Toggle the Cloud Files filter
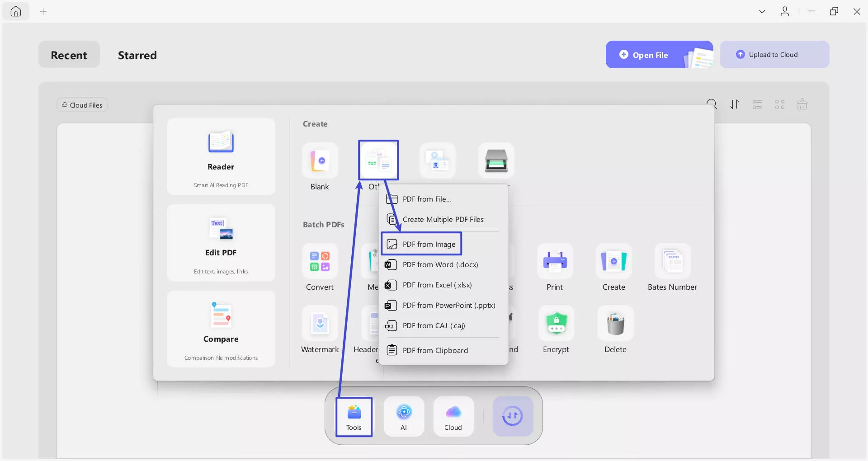 click(82, 104)
